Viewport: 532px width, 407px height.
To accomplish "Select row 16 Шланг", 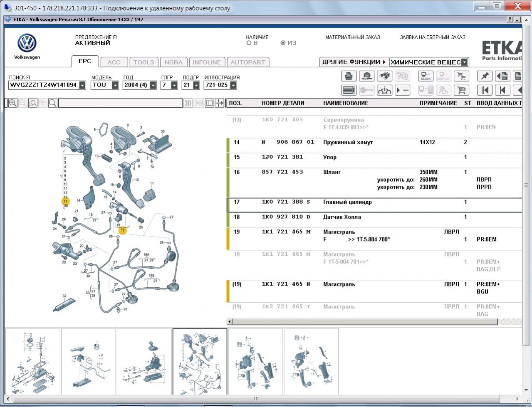I will [x=374, y=183].
